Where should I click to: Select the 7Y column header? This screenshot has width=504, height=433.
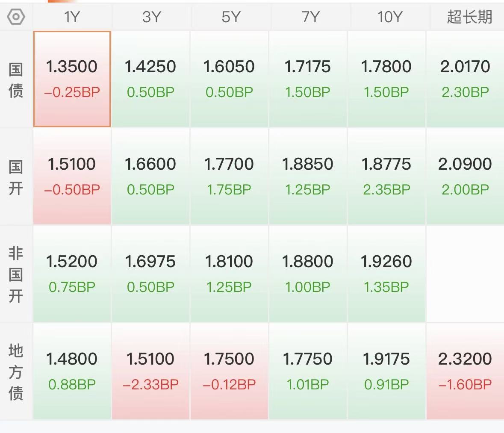point(310,17)
